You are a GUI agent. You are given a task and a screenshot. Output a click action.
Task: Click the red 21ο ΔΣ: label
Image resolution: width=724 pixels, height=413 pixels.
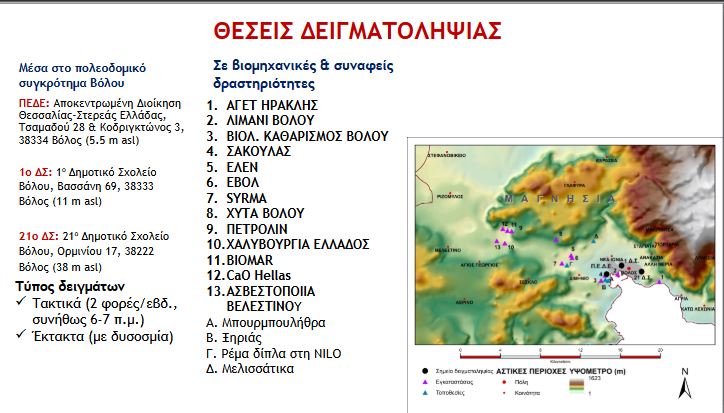[x=36, y=235]
